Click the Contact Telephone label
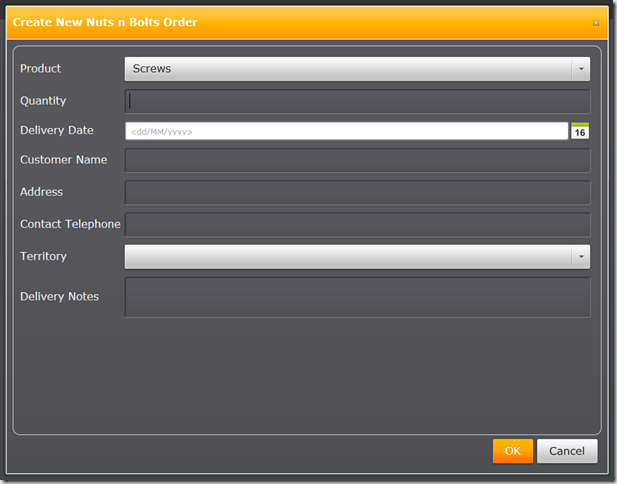The image size is (617, 484). click(x=70, y=224)
